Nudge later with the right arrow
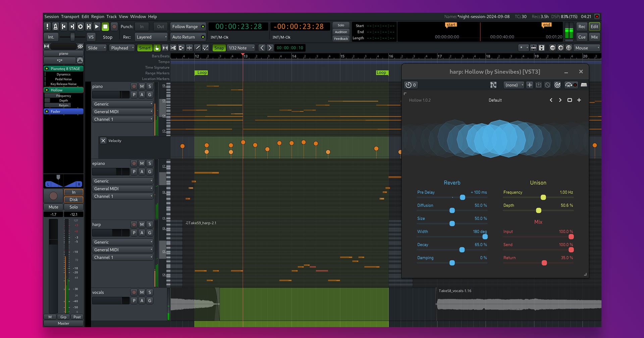The height and width of the screenshot is (338, 644). point(270,48)
